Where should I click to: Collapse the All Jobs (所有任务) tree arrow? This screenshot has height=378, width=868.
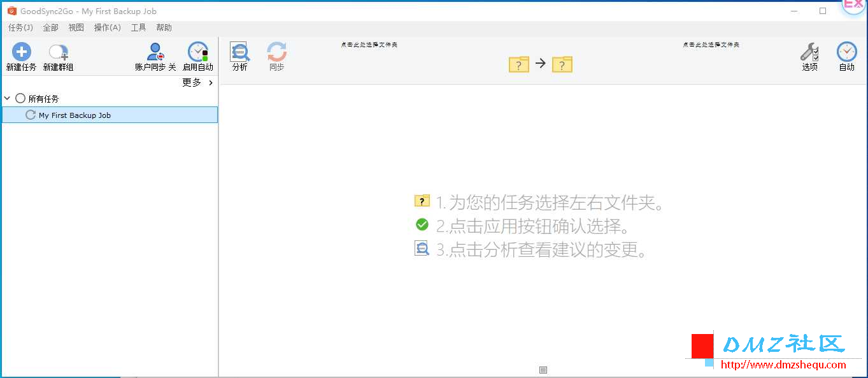(x=8, y=99)
